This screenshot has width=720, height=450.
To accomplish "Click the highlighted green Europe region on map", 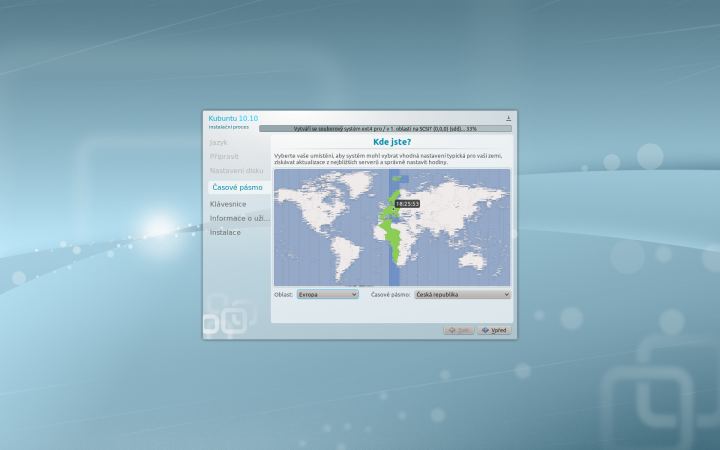I will (390, 210).
